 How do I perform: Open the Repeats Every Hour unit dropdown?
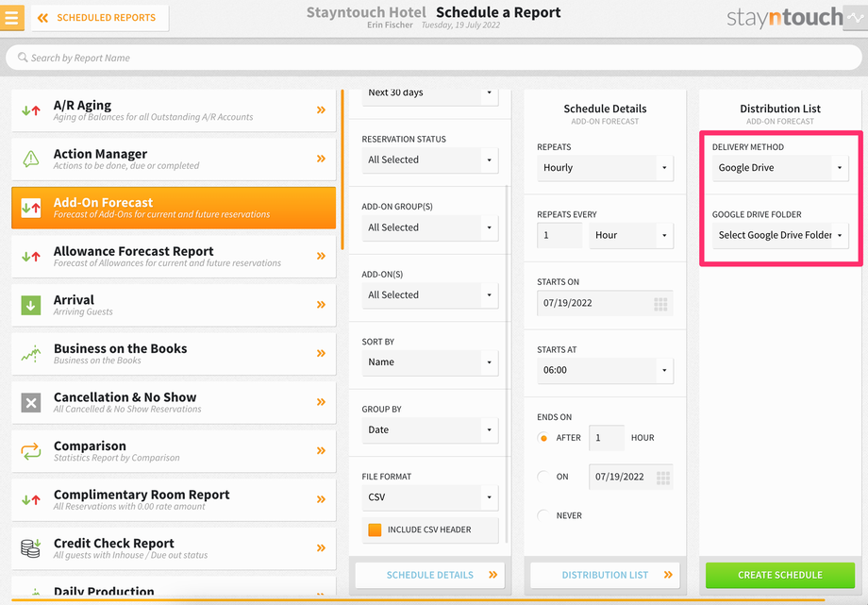coord(631,235)
